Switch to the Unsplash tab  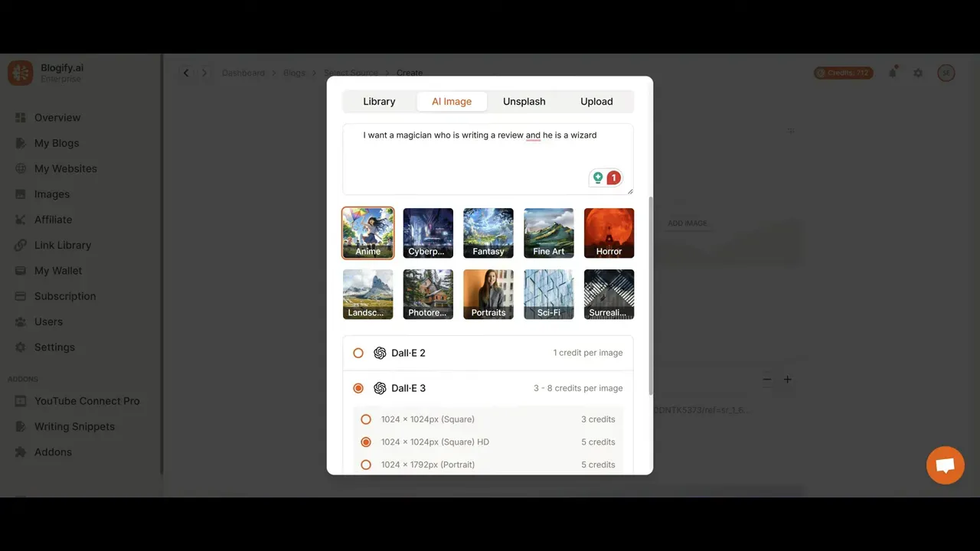click(x=524, y=101)
